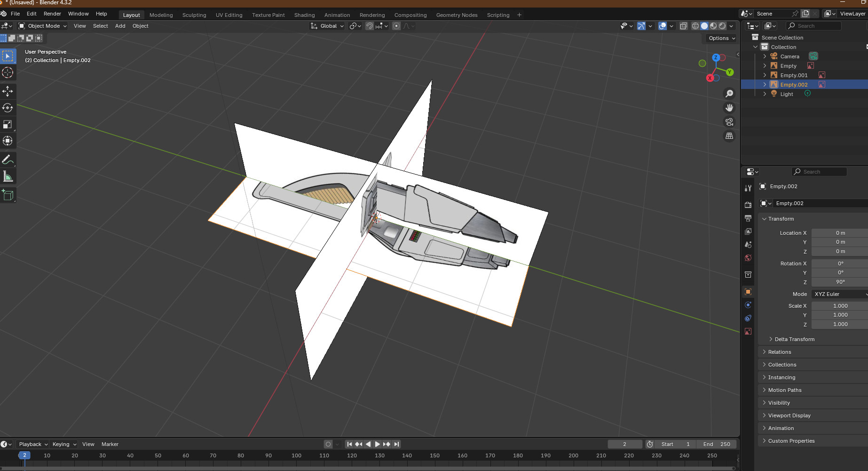Viewport: 868px width, 471px height.
Task: Open the Tool properties tab
Action: pyautogui.click(x=748, y=188)
